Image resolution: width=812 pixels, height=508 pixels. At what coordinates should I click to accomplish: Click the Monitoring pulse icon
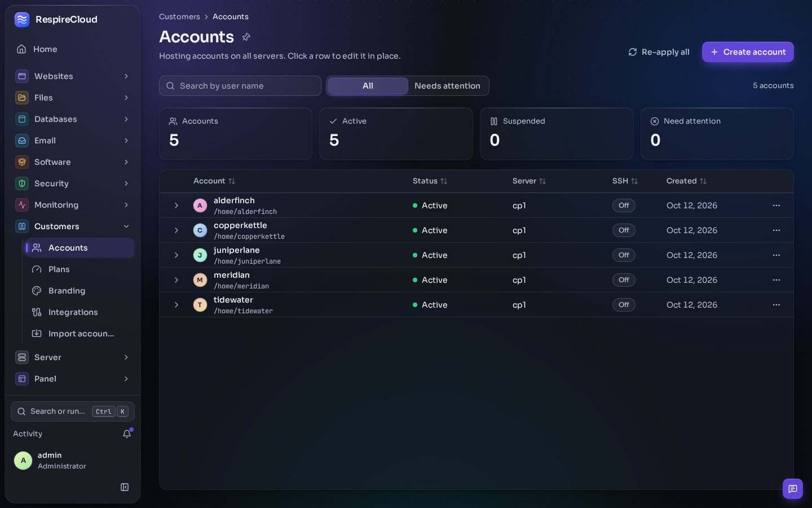pos(22,205)
